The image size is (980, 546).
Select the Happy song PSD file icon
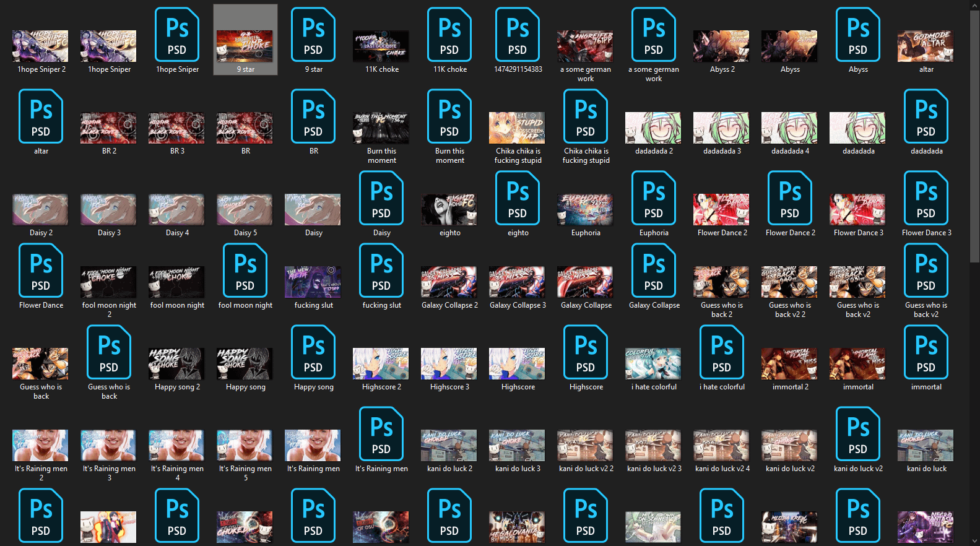click(x=313, y=352)
